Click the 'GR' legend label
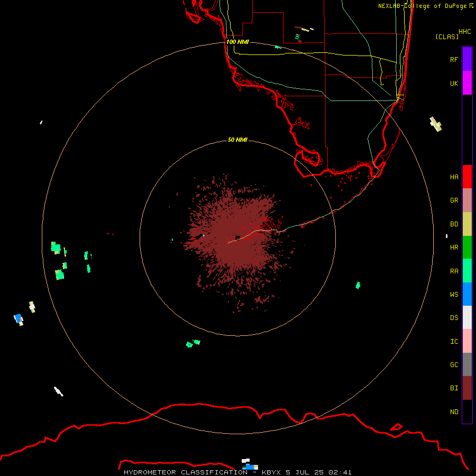 454,200
